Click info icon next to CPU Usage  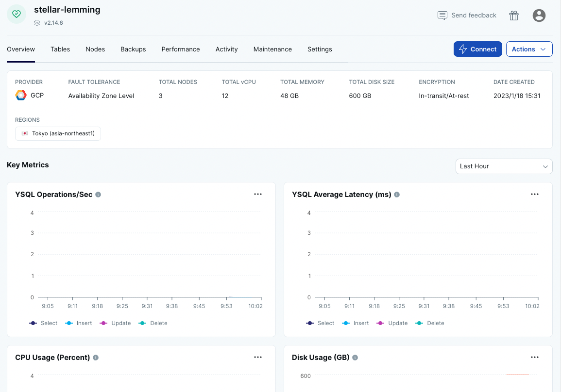96,358
